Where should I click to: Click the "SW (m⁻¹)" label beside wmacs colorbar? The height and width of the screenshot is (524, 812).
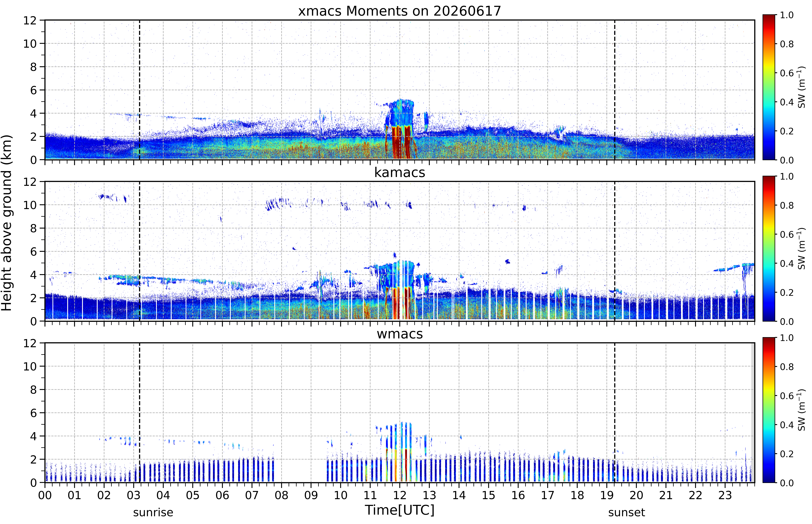(x=801, y=410)
